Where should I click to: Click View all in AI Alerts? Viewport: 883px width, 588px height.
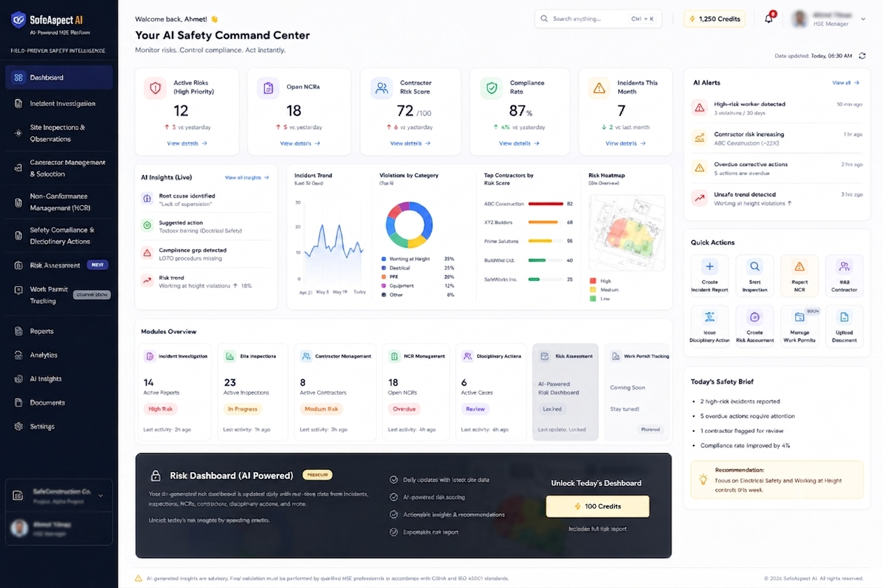845,82
